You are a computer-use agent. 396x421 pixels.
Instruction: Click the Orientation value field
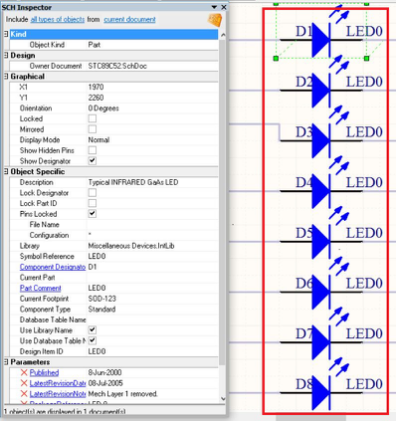point(152,108)
